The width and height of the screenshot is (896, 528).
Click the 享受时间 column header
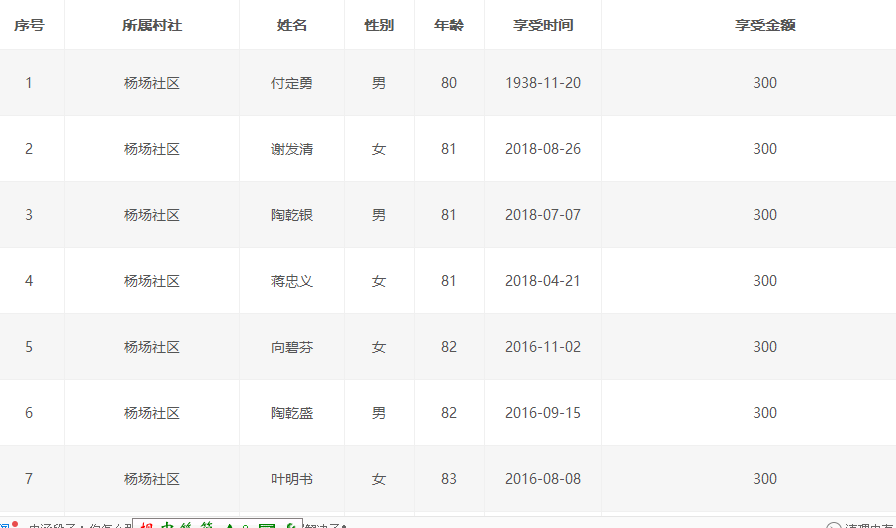pos(543,25)
